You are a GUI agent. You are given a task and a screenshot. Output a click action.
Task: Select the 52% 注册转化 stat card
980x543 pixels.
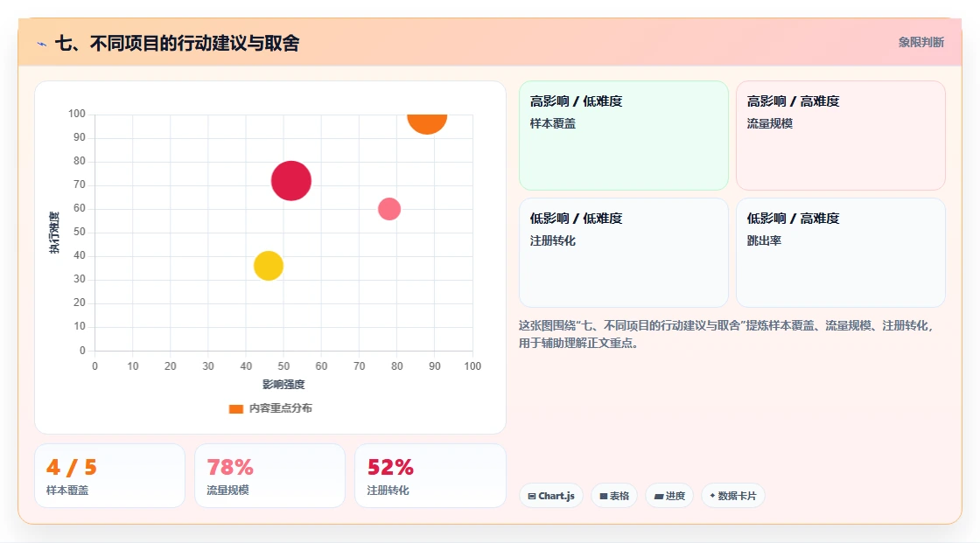pyautogui.click(x=430, y=476)
